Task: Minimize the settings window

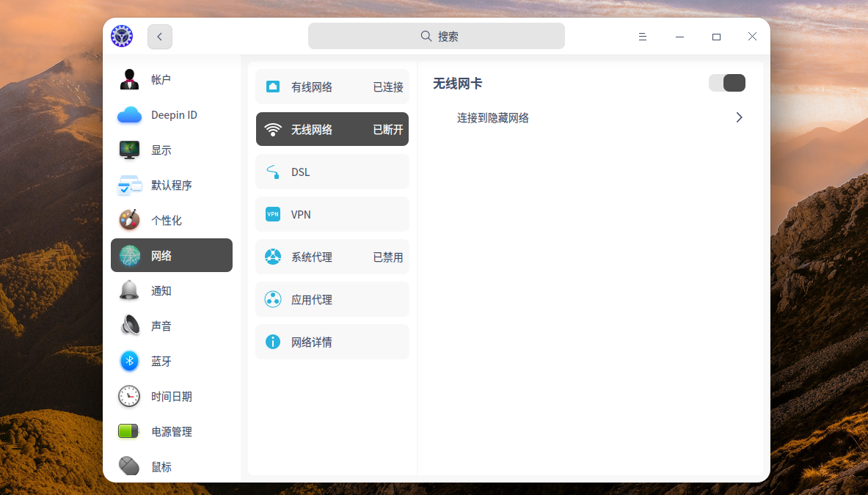Action: tap(679, 37)
